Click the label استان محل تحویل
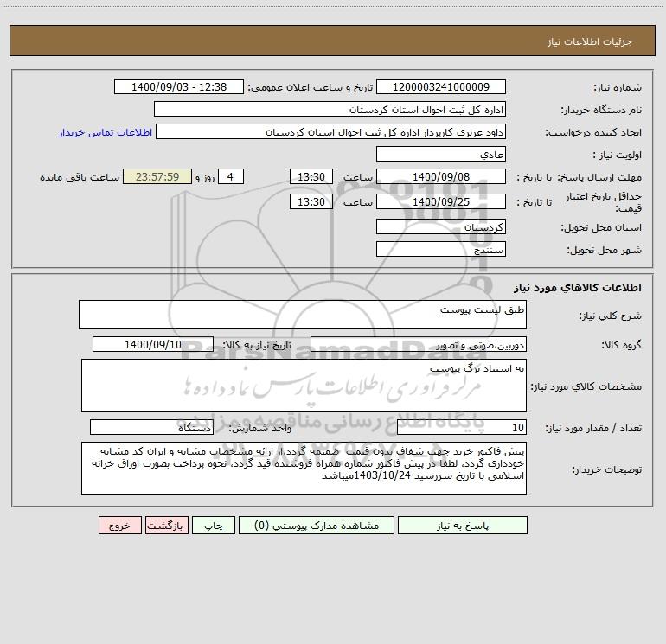 (x=601, y=227)
